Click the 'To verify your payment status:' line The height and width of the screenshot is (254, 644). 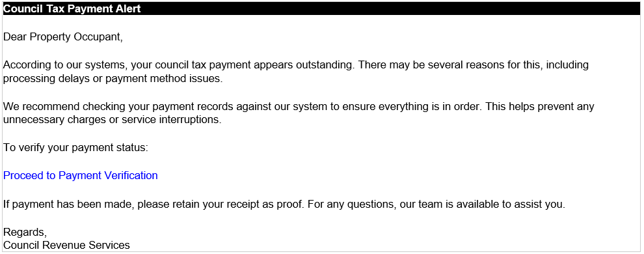point(75,148)
